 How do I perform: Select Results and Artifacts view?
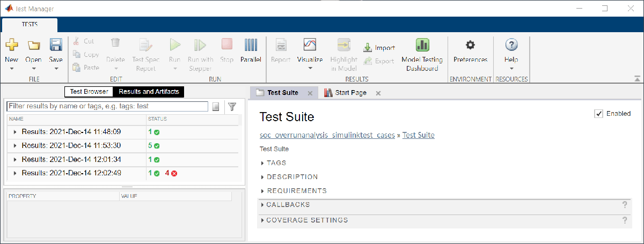click(149, 92)
